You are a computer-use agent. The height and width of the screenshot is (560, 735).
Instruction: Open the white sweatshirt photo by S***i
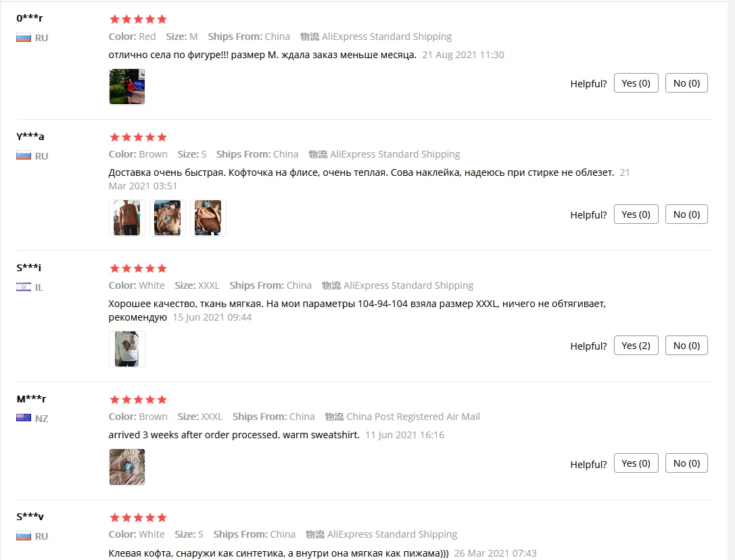click(x=127, y=350)
